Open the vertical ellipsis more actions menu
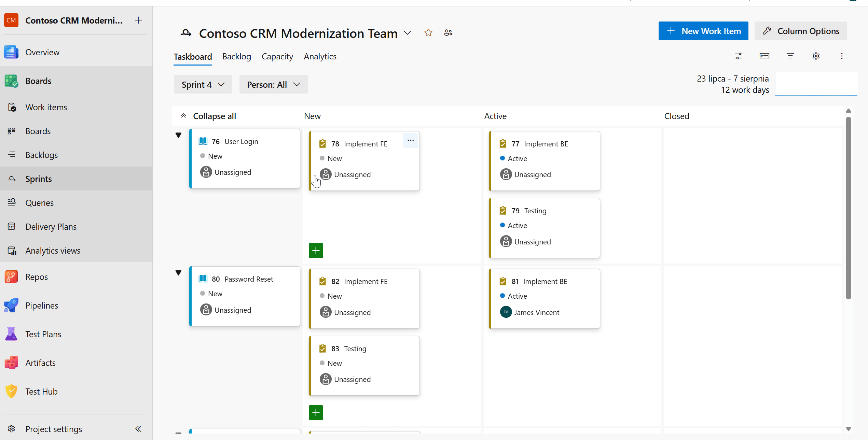 pyautogui.click(x=842, y=56)
